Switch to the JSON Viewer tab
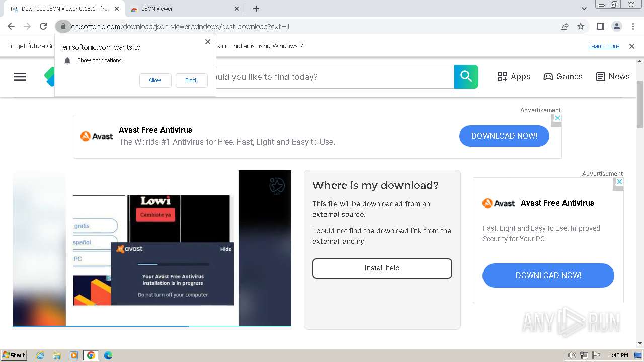This screenshot has height=362, width=644. click(184, 9)
